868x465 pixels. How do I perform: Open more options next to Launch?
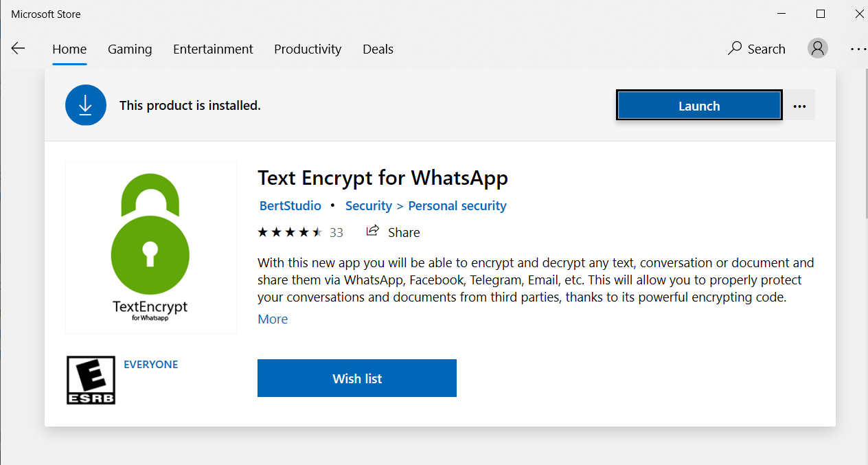pyautogui.click(x=799, y=106)
